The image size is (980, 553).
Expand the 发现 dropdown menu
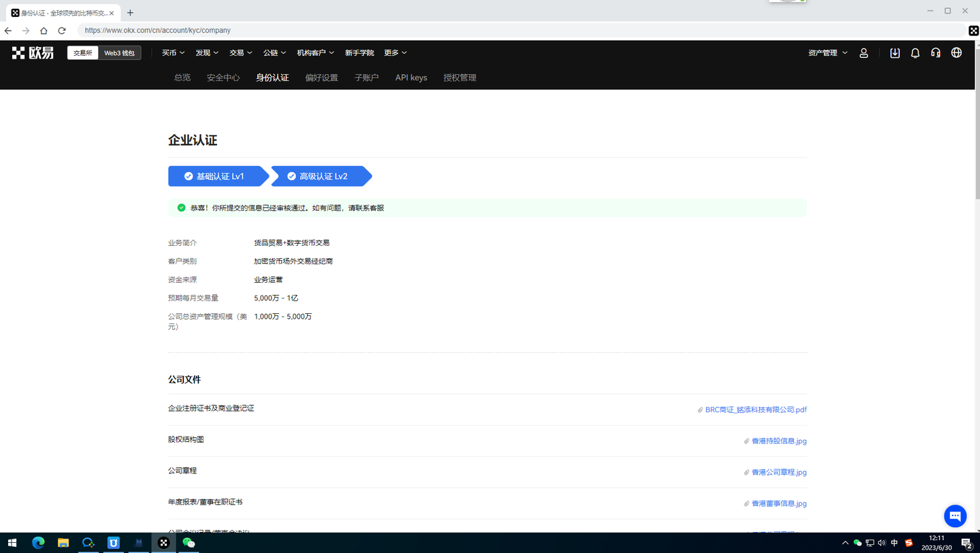coord(207,52)
